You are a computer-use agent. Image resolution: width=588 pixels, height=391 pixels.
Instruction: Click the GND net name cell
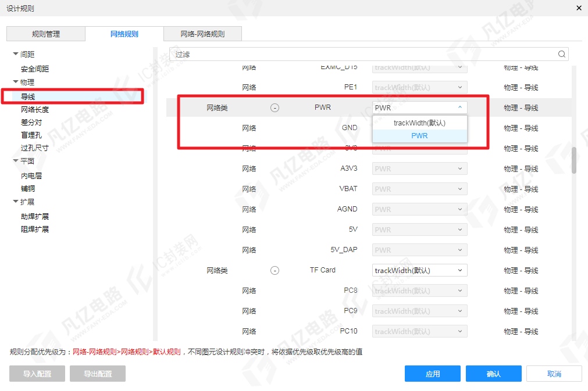(x=350, y=128)
